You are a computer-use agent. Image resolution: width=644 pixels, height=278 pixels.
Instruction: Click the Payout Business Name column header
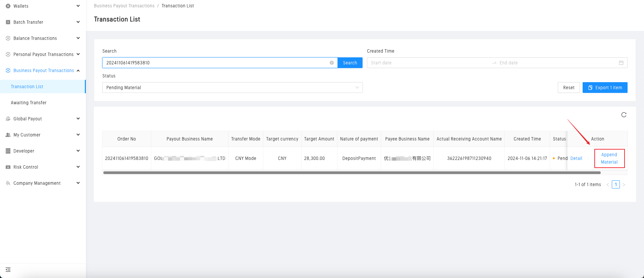point(190,139)
